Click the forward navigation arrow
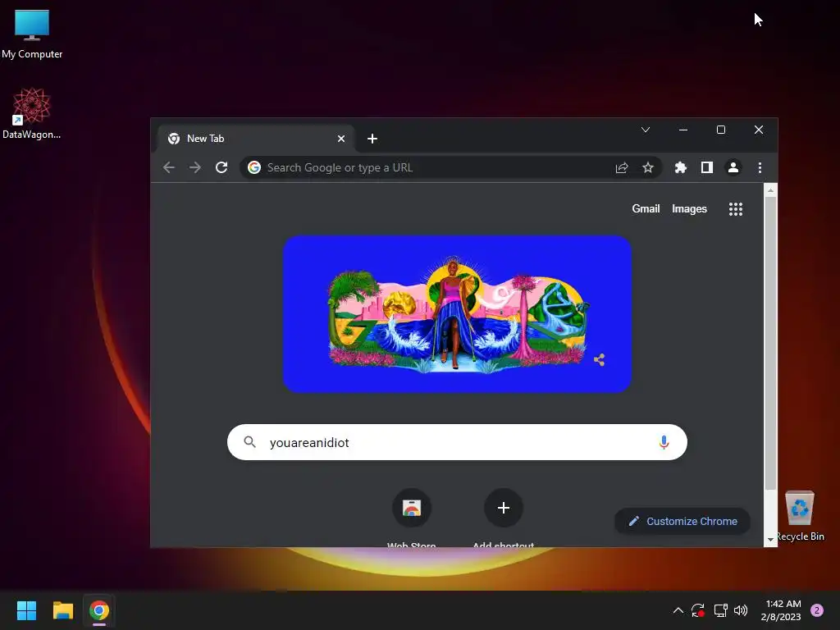Screen dimensions: 840x630 coord(195,167)
